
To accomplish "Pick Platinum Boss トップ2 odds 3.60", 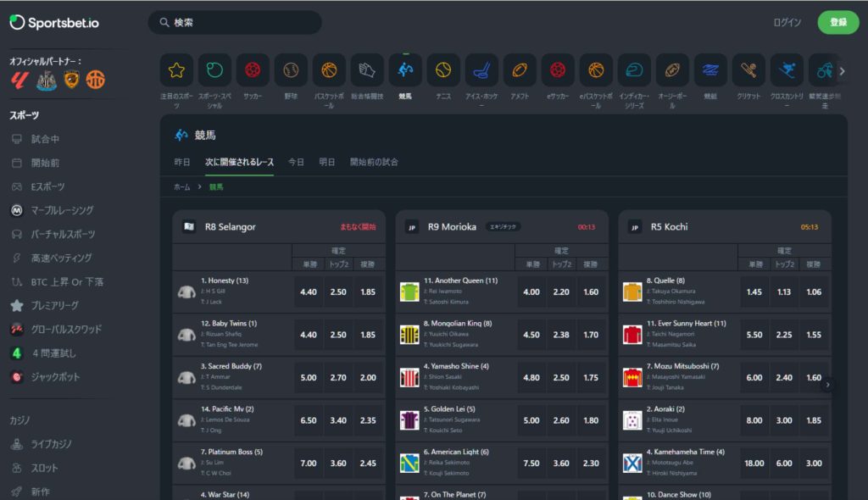I will 338,464.
